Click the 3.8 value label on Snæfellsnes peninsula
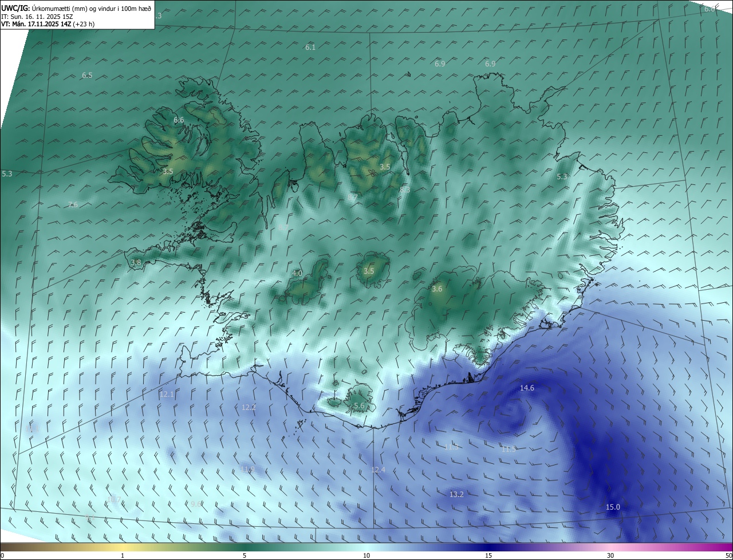The height and width of the screenshot is (560, 733). pyautogui.click(x=136, y=263)
